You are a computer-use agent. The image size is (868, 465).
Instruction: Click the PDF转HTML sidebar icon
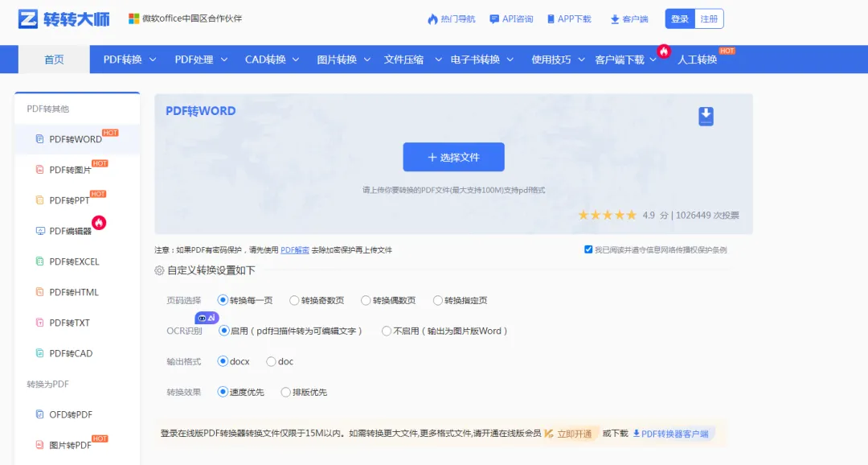(40, 292)
